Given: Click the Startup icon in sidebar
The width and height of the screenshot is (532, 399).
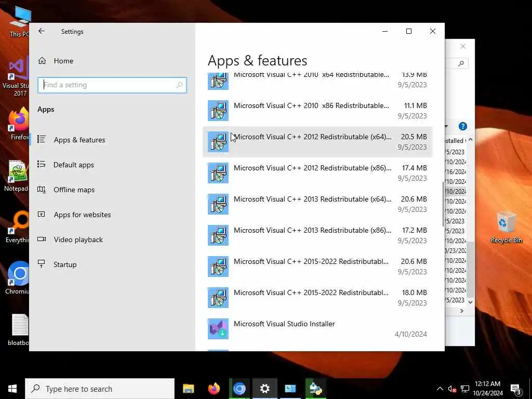Looking at the screenshot, I should click(x=42, y=264).
